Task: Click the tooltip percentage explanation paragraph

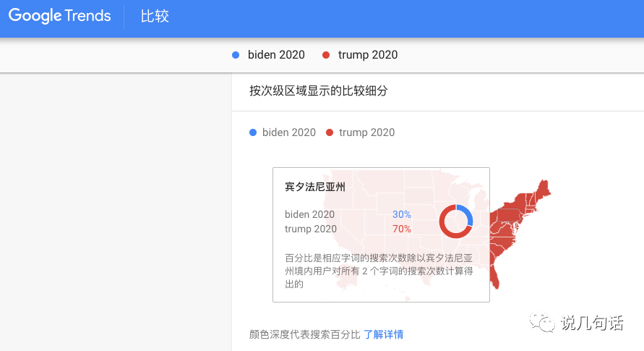Action: coord(379,271)
